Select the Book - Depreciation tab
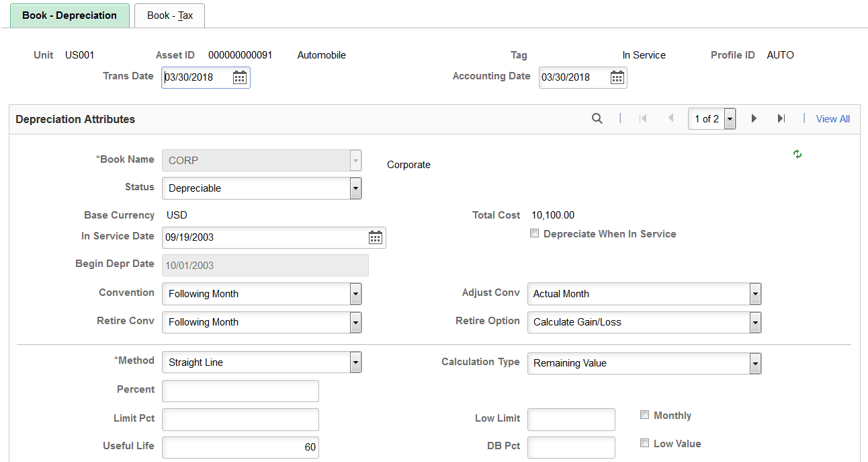Image resolution: width=868 pixels, height=462 pixels. point(70,15)
